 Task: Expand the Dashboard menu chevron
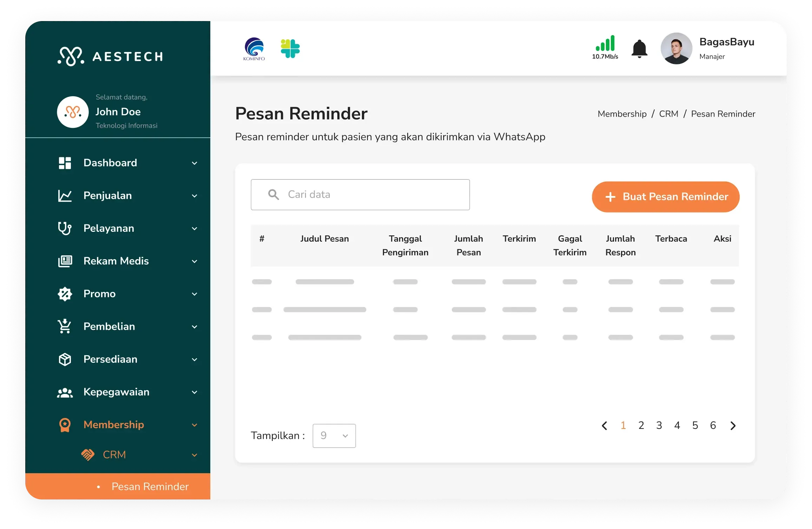coord(194,163)
